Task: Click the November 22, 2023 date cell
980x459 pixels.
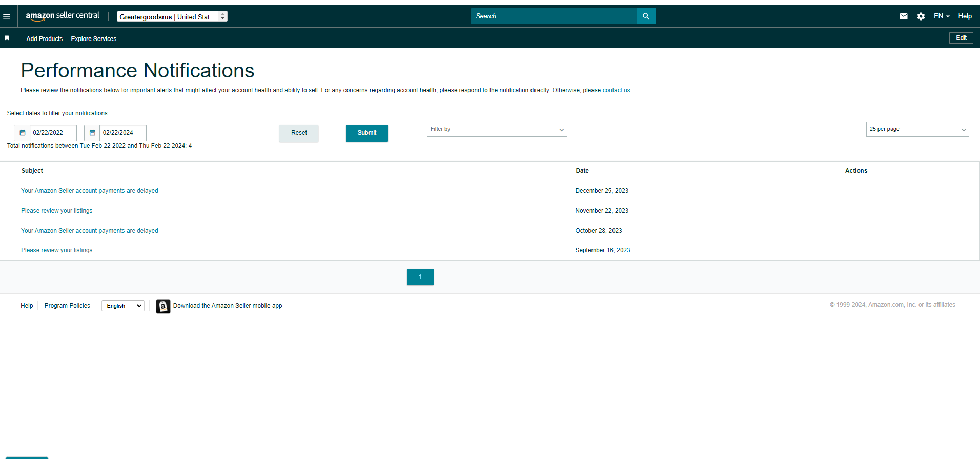Action: coord(602,211)
